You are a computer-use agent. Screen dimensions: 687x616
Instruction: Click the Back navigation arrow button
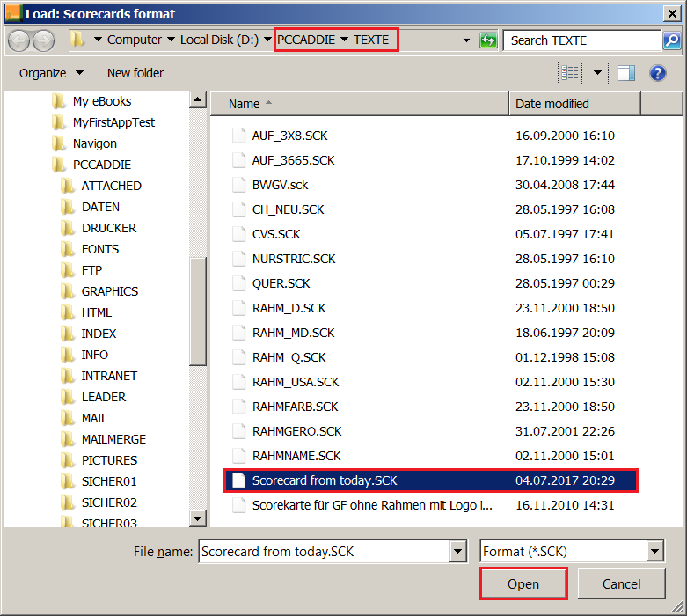point(19,40)
